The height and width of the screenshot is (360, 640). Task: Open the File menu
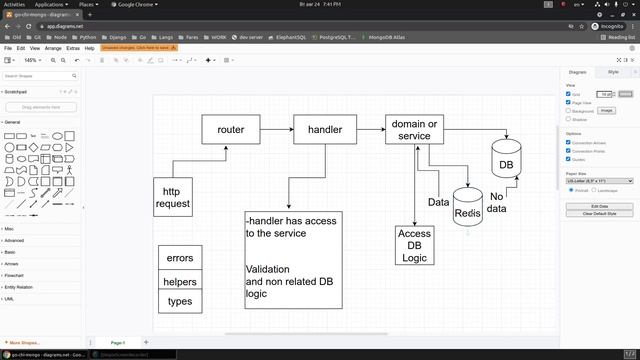(x=8, y=48)
